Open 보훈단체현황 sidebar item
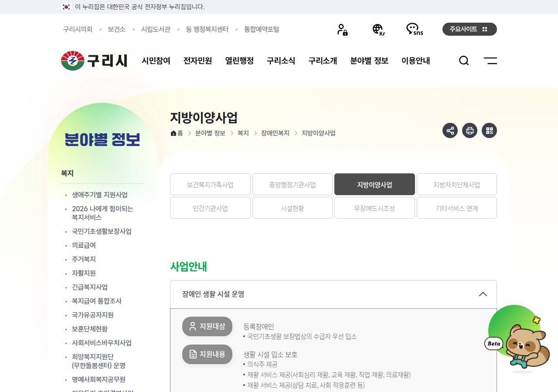This screenshot has width=558, height=392. pyautogui.click(x=90, y=329)
